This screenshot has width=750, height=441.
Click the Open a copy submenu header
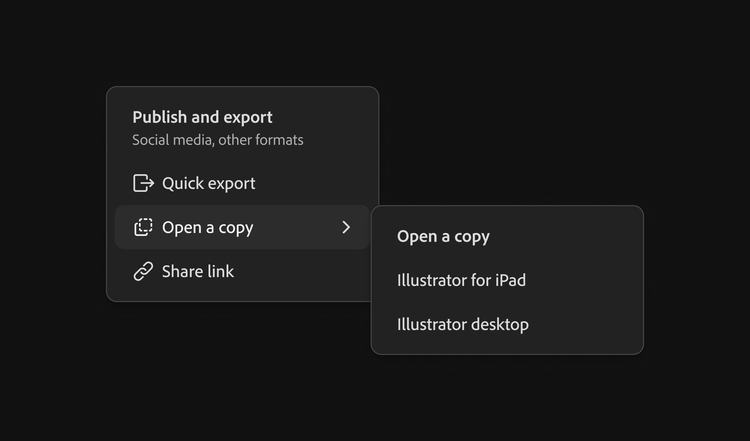443,236
